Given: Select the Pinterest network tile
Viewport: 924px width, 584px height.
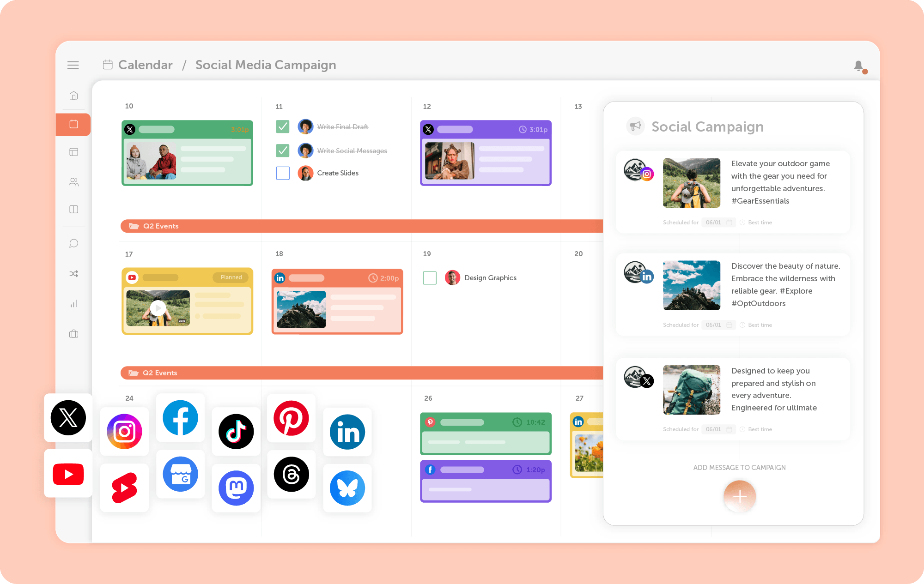Looking at the screenshot, I should click(291, 418).
